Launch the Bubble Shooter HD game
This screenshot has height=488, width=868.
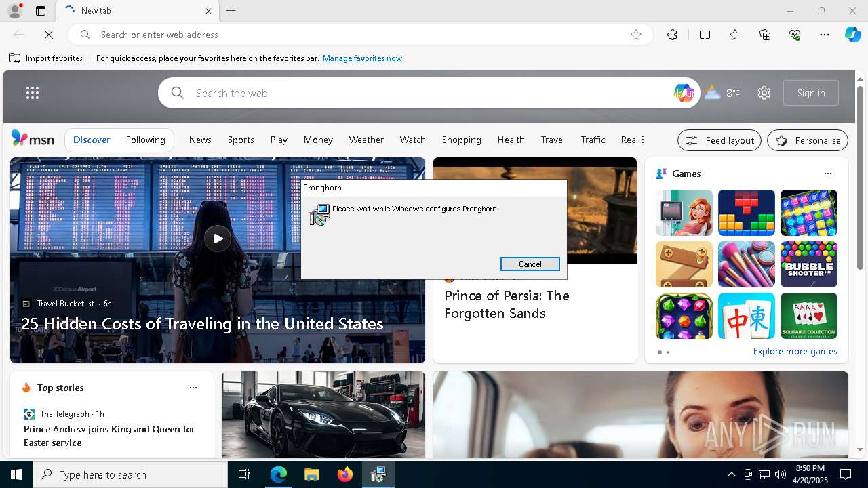pos(808,264)
